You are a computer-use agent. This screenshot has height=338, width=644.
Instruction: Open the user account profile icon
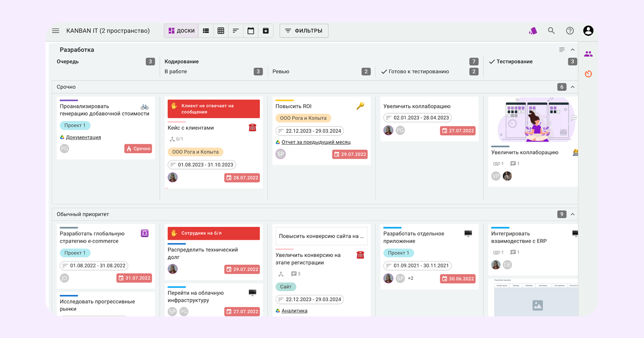pos(588,31)
